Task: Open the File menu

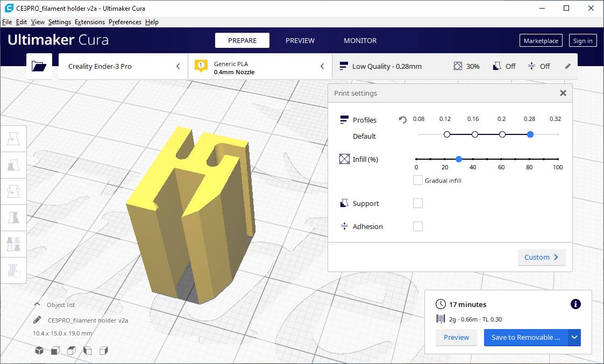Action: pos(7,22)
